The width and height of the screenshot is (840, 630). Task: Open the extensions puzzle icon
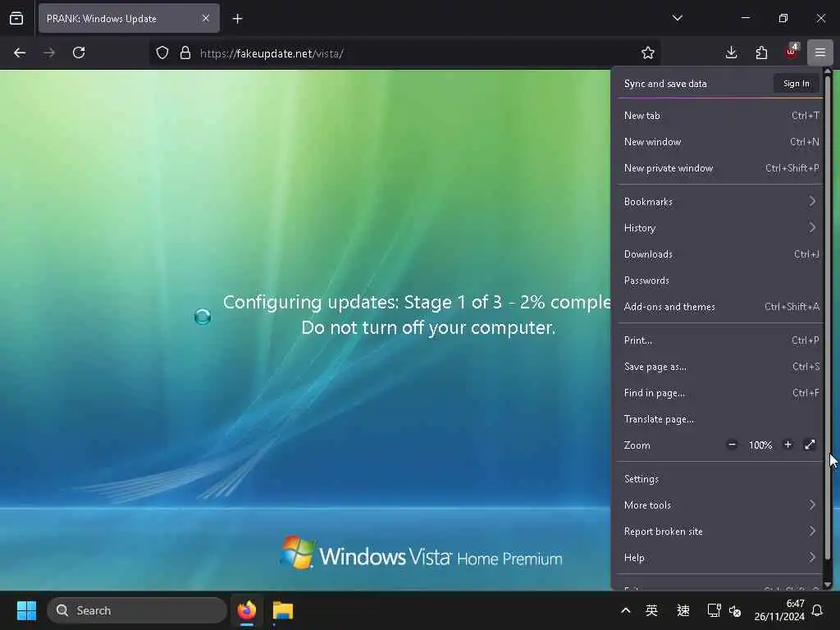[761, 52]
